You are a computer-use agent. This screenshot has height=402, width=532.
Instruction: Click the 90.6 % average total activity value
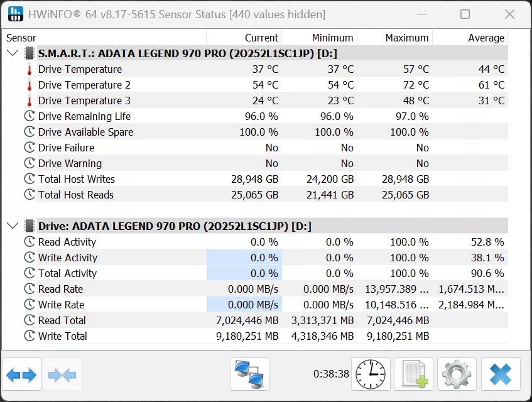click(487, 273)
